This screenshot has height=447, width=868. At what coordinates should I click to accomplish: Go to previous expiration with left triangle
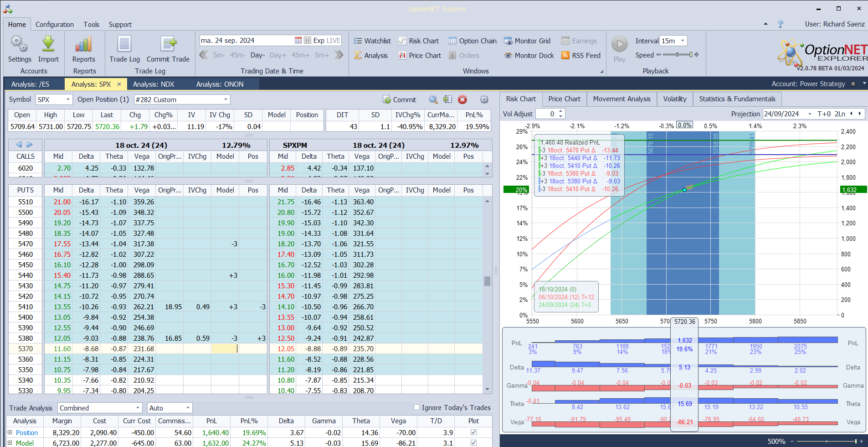(19, 144)
